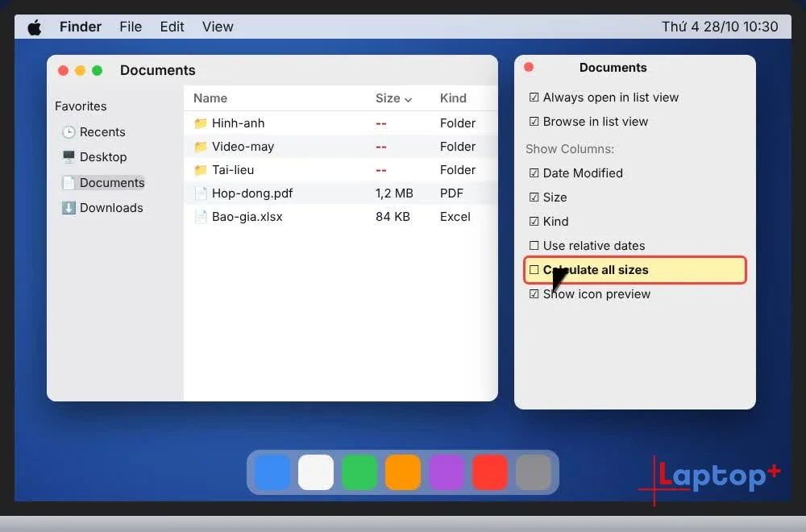Open the white app in the Dock

click(x=316, y=472)
